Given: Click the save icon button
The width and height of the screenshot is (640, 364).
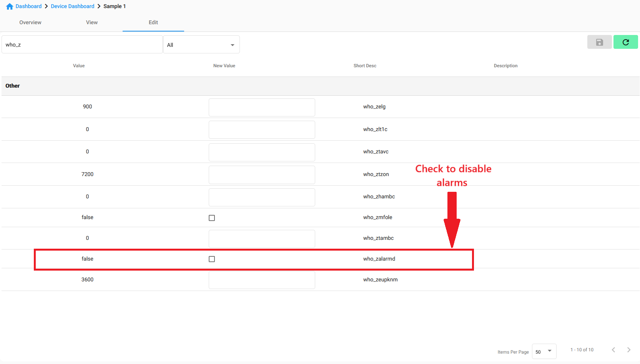Looking at the screenshot, I should click(599, 42).
